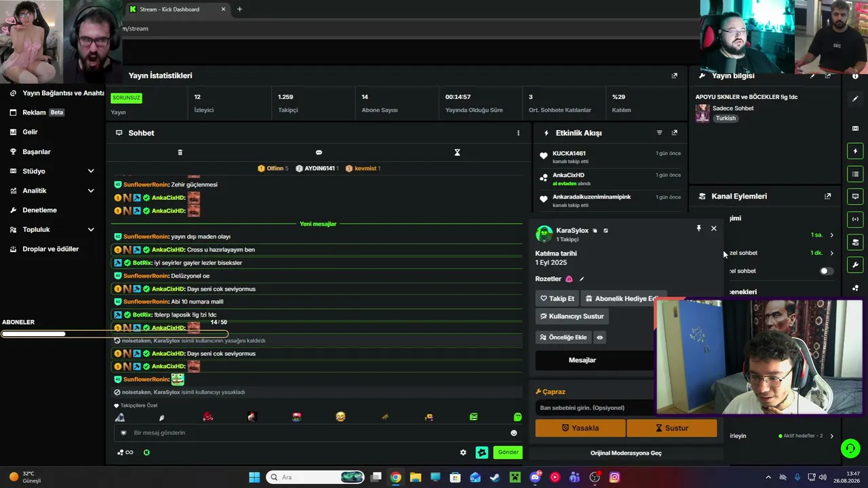Toggle the özel sohbet switch in Kanal Eylemleri
The image size is (868, 488).
tap(825, 271)
